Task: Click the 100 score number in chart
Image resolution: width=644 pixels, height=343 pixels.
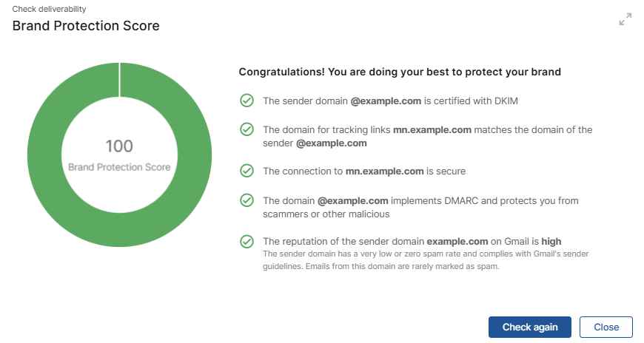Action: 119,146
